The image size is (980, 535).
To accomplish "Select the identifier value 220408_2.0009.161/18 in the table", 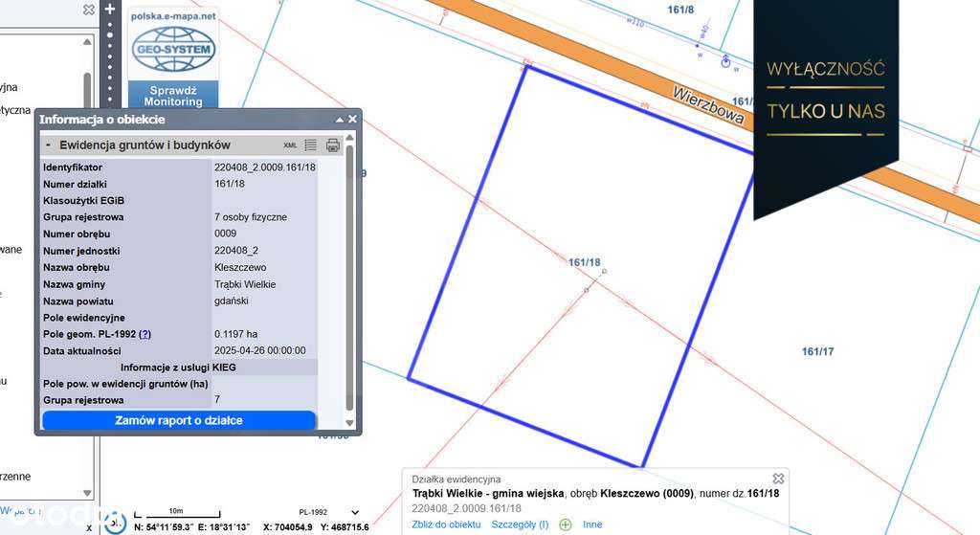I will [265, 167].
